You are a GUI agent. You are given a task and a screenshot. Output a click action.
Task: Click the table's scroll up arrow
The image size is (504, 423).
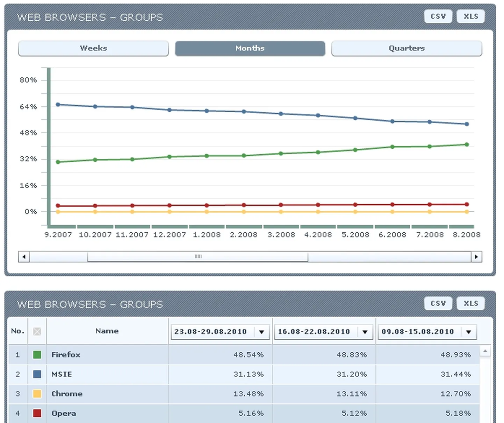[485, 351]
